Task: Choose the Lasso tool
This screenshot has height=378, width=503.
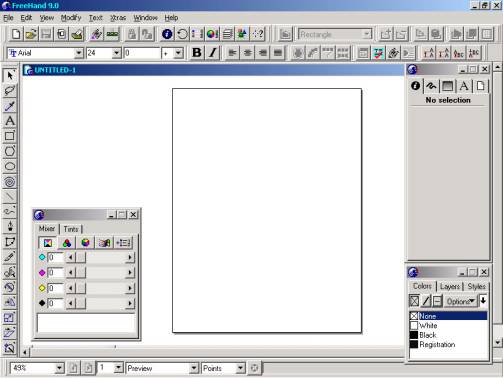Action: pyautogui.click(x=10, y=90)
